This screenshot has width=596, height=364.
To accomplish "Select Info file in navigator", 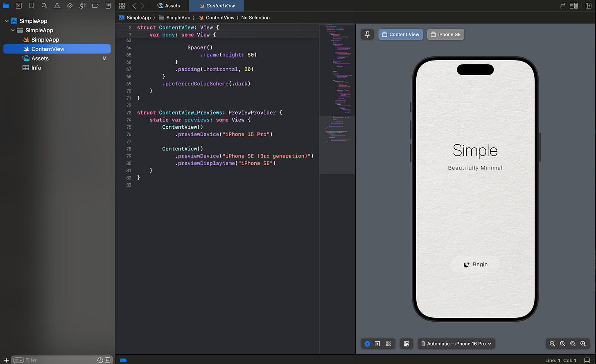I will (x=36, y=68).
